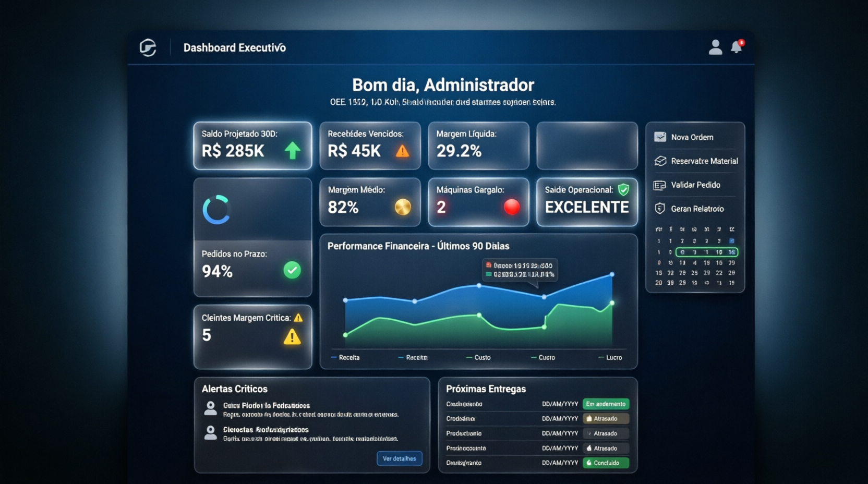The height and width of the screenshot is (484, 868).
Task: Toggle Receita series in chart legend
Action: [346, 357]
